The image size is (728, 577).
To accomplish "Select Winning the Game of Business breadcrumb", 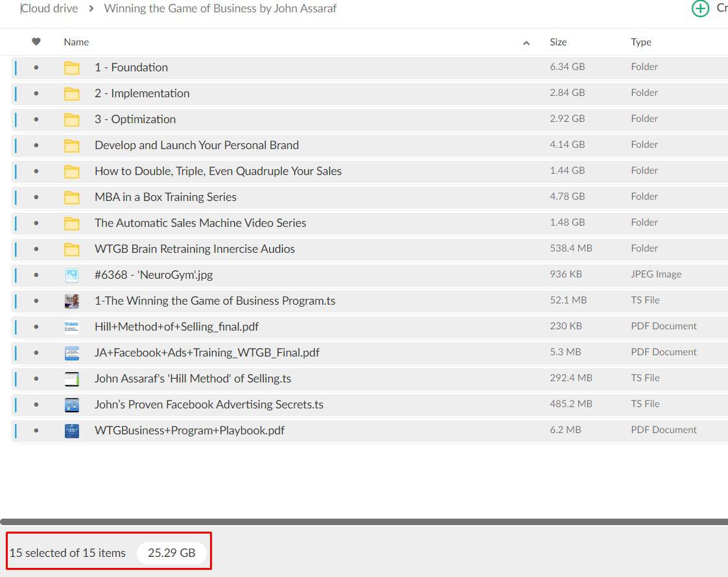I will point(220,8).
